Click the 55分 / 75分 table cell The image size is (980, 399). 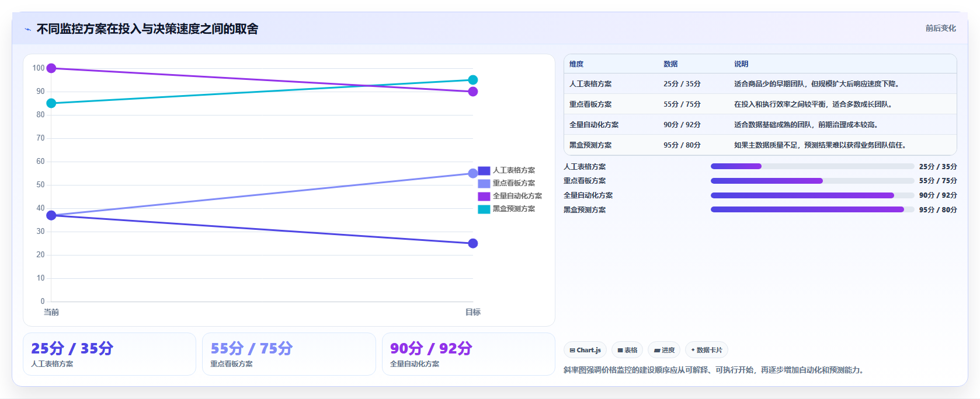pyautogui.click(x=682, y=104)
